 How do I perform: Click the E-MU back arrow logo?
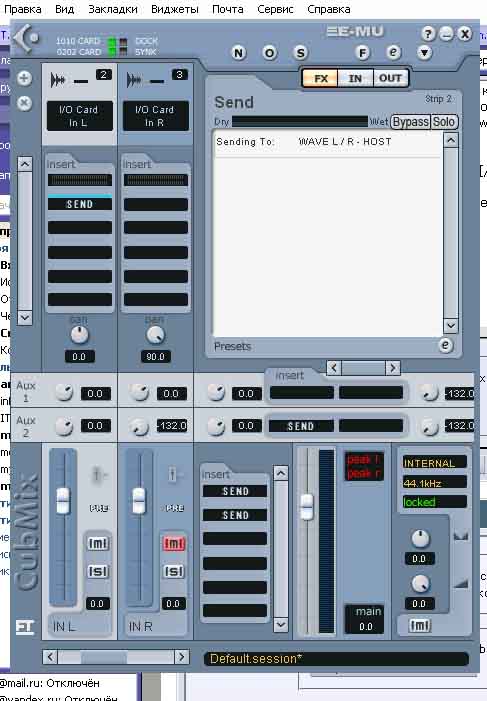(25, 39)
